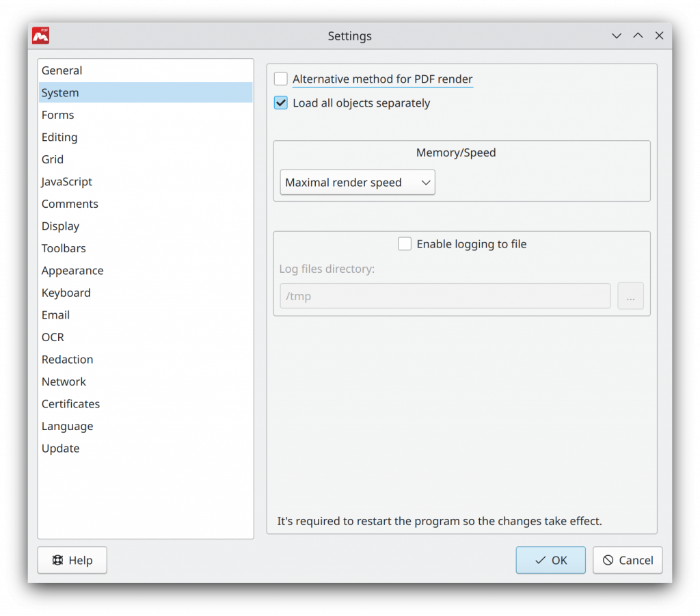Click the Log files directory label
The width and height of the screenshot is (700, 616).
(x=327, y=269)
